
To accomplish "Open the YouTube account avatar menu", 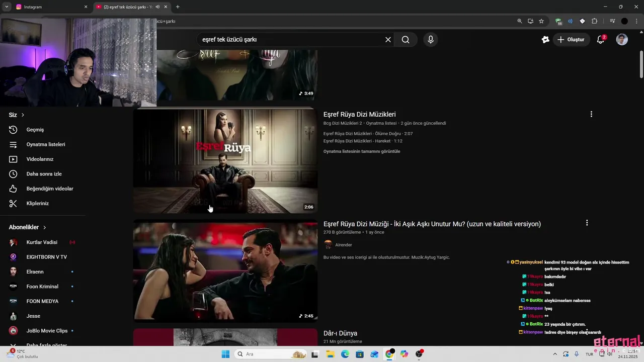I will [x=622, y=40].
